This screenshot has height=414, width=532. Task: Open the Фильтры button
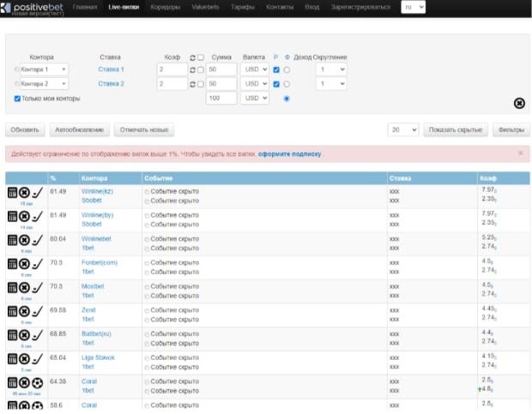(x=511, y=129)
